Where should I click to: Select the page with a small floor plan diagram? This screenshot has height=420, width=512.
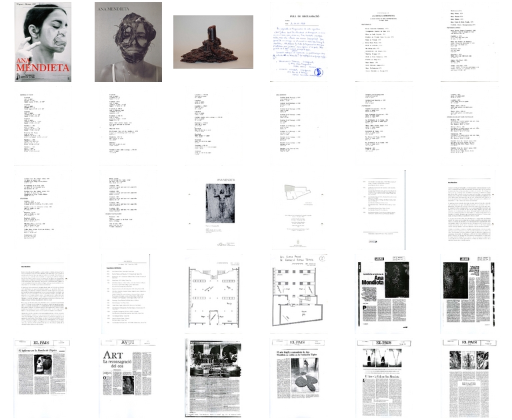point(299,210)
